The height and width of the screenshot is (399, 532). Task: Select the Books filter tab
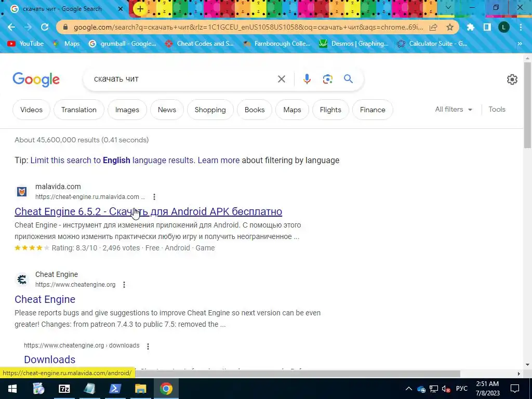coord(255,110)
